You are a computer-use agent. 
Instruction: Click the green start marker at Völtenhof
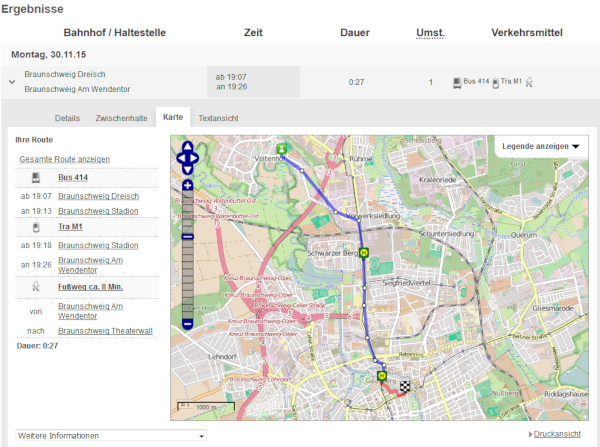pyautogui.click(x=282, y=149)
